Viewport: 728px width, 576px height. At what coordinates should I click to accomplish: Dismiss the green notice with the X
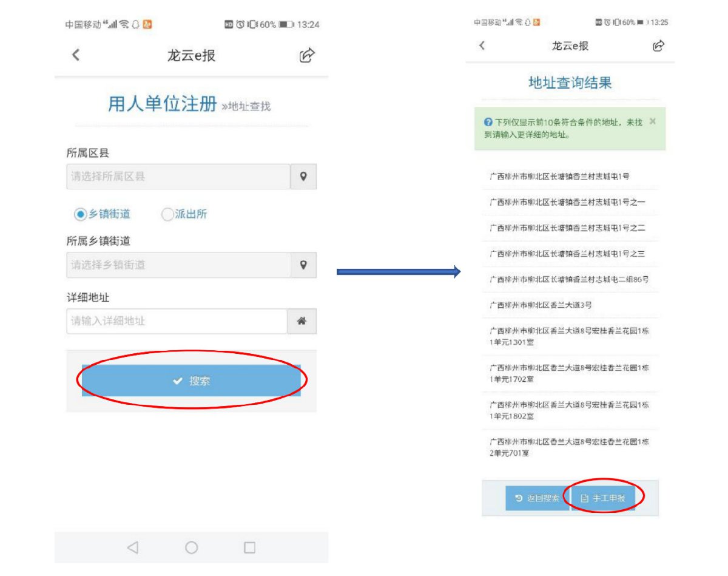[x=653, y=121]
